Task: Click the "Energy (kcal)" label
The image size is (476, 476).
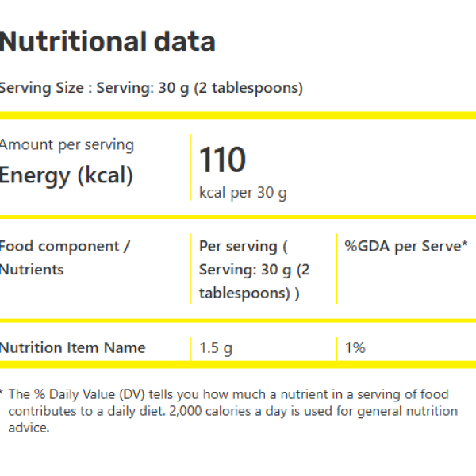Action: (x=67, y=175)
